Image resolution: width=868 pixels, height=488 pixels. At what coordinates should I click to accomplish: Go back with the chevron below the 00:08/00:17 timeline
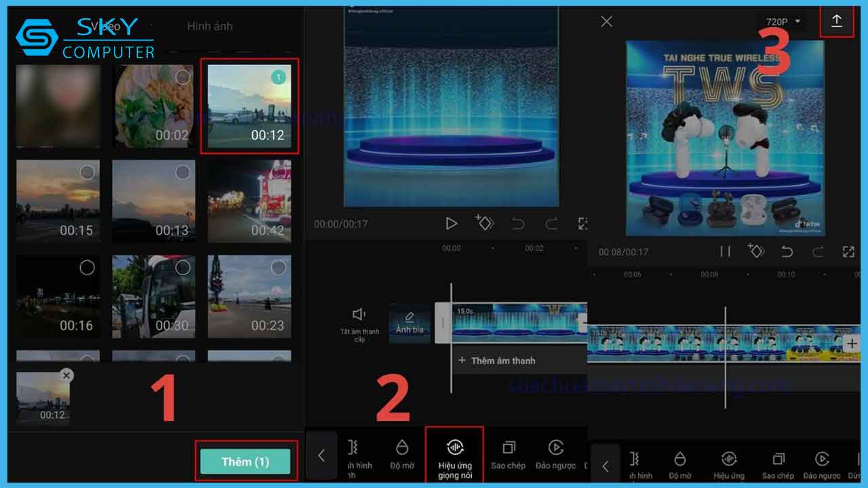[606, 466]
